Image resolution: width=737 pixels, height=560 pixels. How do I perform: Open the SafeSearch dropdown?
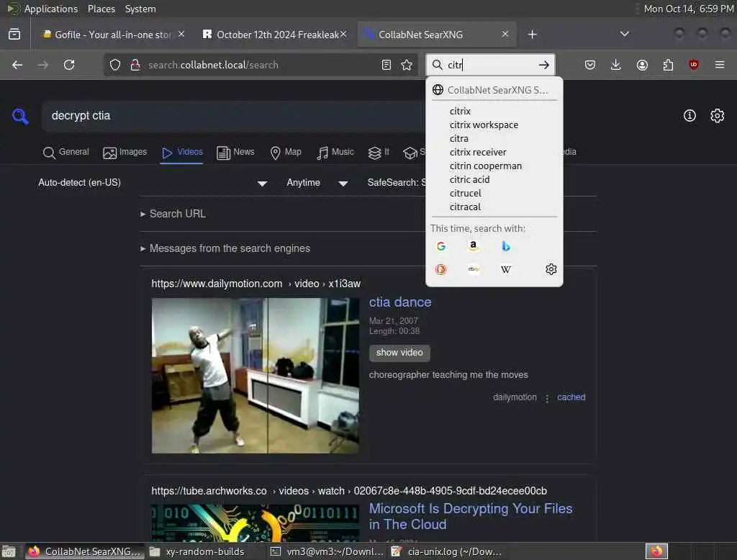coord(397,183)
